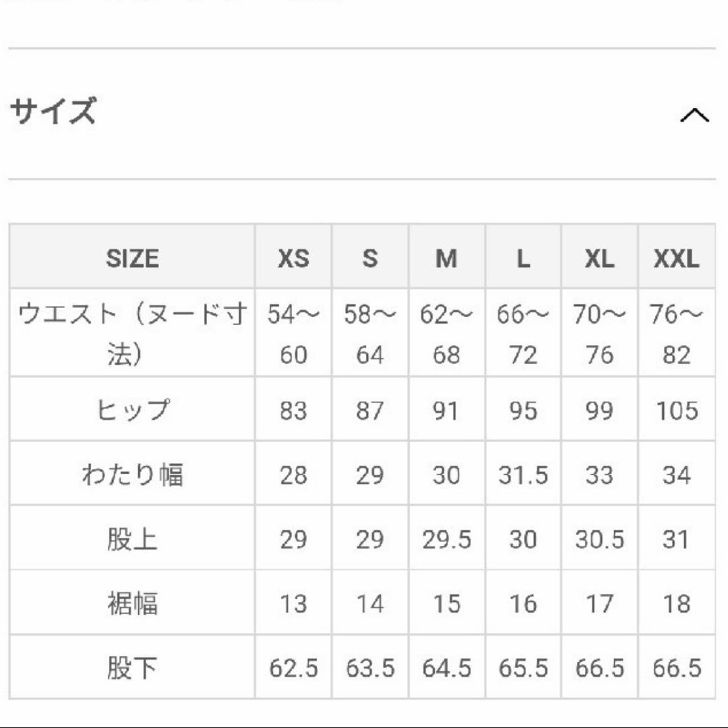Click the XS column header
Image resolution: width=728 pixels, height=728 pixels.
point(293,258)
